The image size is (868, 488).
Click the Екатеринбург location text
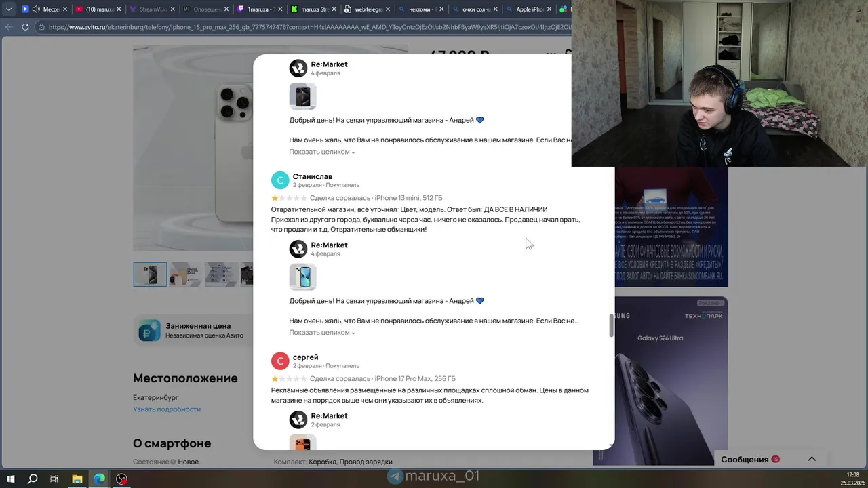click(x=156, y=398)
